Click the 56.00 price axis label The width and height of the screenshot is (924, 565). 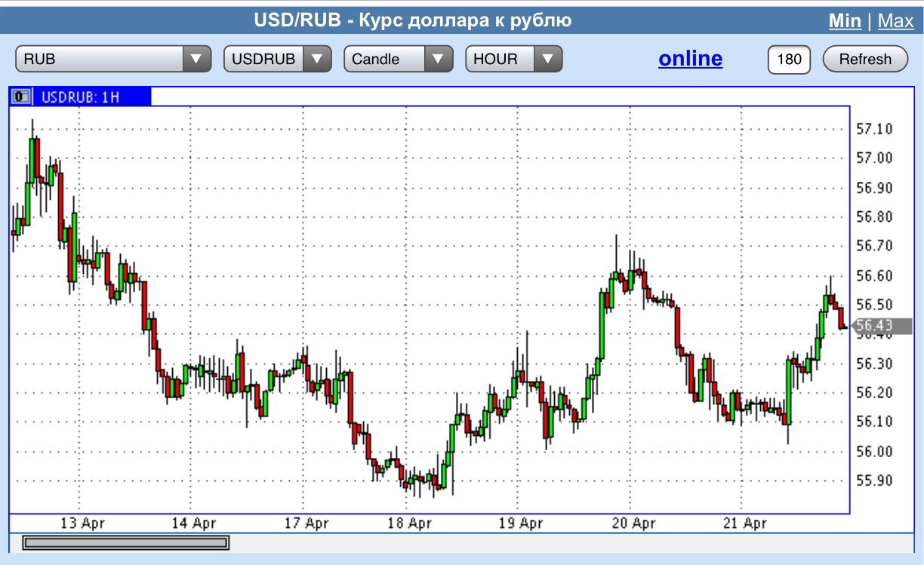pyautogui.click(x=874, y=452)
